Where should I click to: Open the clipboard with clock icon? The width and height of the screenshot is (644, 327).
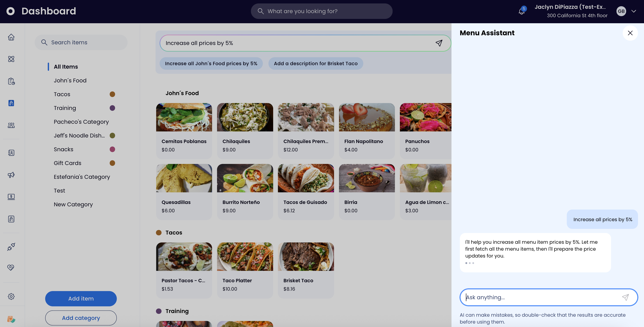pyautogui.click(x=11, y=81)
